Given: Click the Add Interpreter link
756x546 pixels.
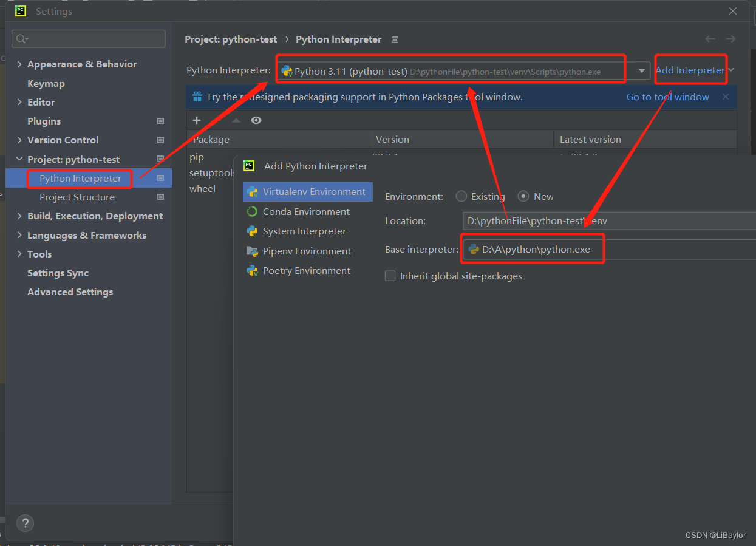Looking at the screenshot, I should (x=690, y=70).
